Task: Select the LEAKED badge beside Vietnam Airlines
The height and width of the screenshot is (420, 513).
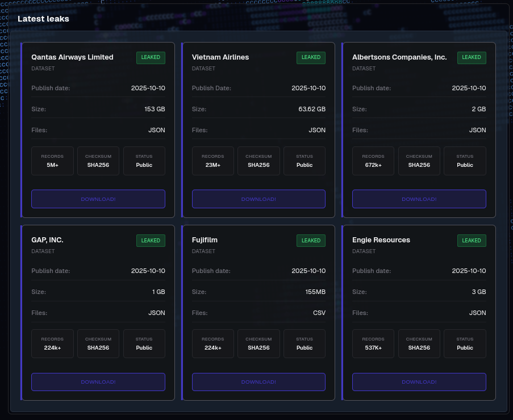Action: coord(311,57)
